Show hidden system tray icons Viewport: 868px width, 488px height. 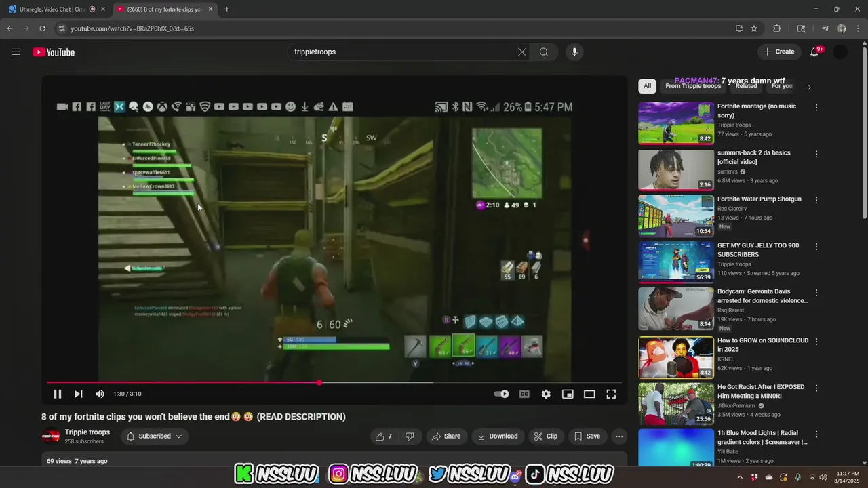point(740,477)
